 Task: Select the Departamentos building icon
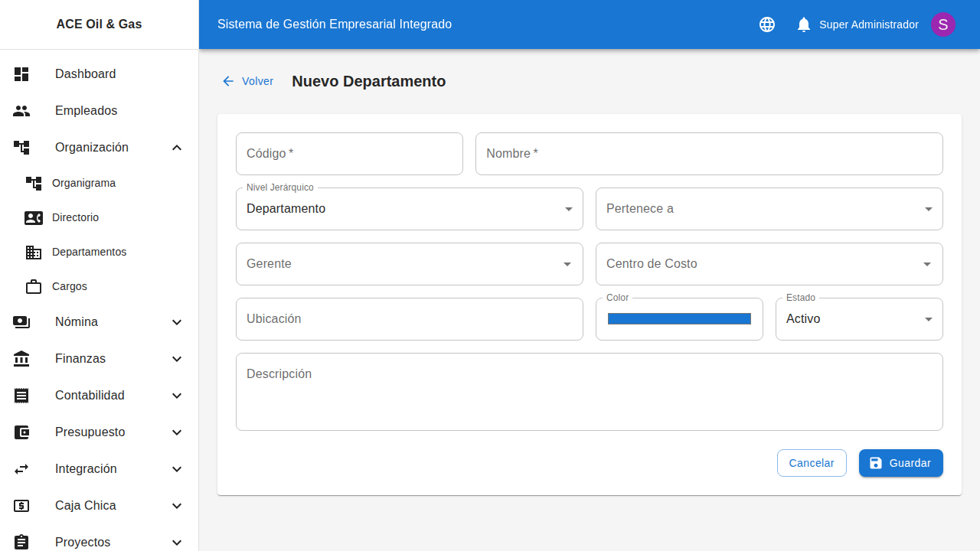tap(34, 252)
